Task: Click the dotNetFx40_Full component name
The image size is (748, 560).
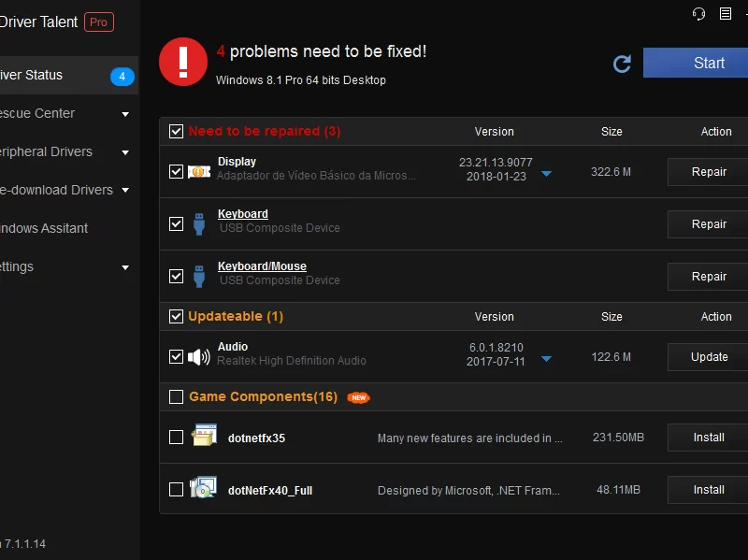Action: click(270, 491)
